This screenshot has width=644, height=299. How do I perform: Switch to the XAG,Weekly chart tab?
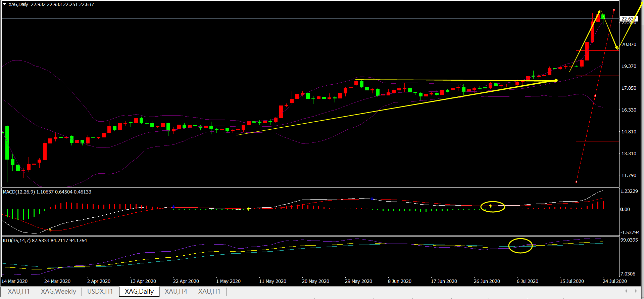point(58,291)
